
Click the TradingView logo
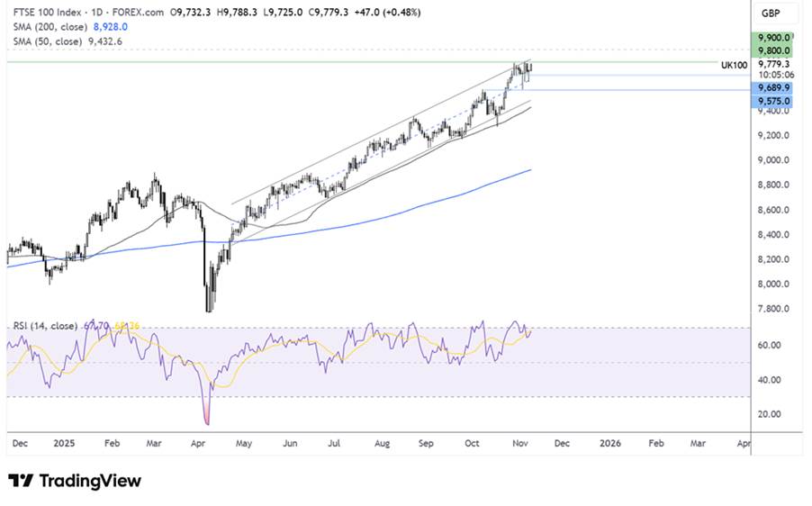click(75, 481)
